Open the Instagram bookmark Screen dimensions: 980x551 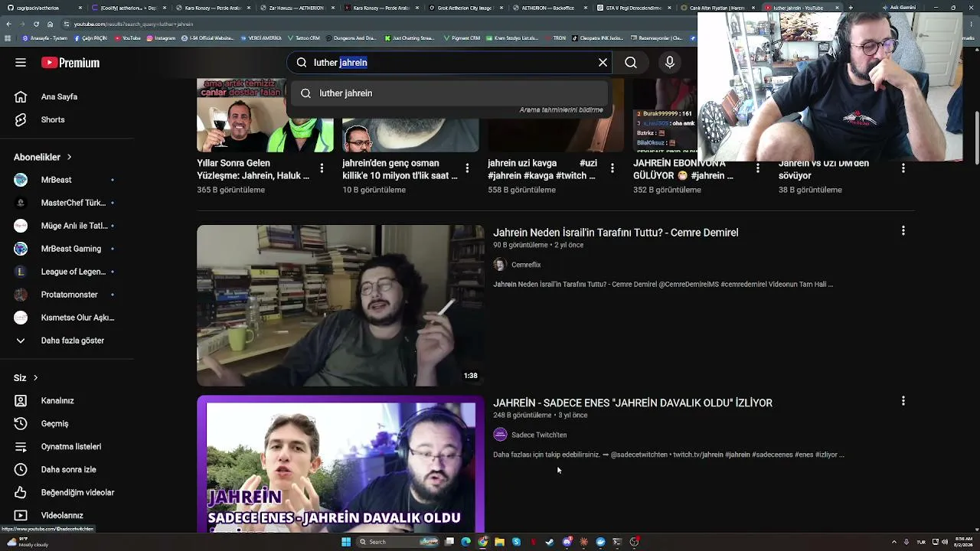(x=160, y=37)
